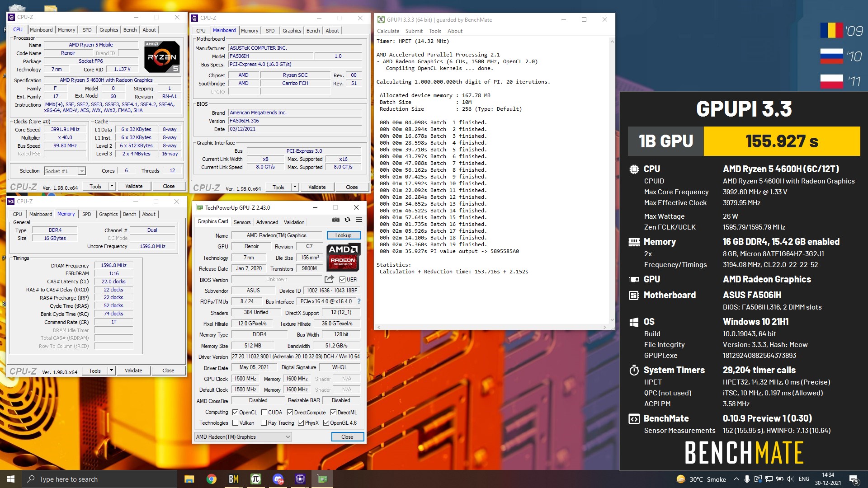Open the notification center icon
The width and height of the screenshot is (868, 488).
(854, 479)
